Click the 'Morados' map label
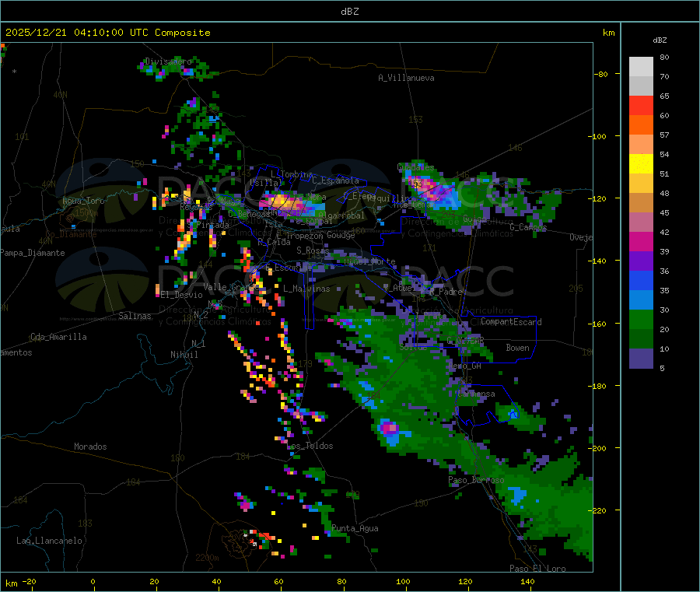Viewport: 700px width, 592px height. click(90, 447)
